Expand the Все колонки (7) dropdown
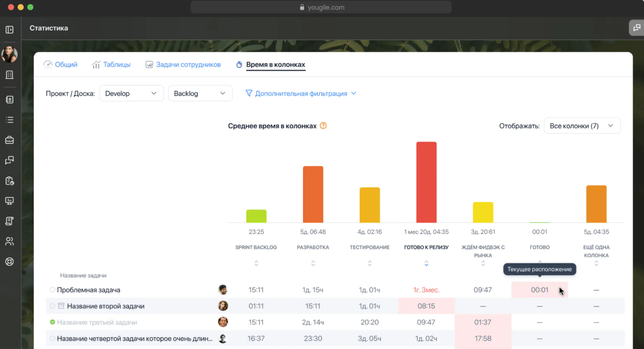This screenshot has height=349, width=644. tap(581, 126)
